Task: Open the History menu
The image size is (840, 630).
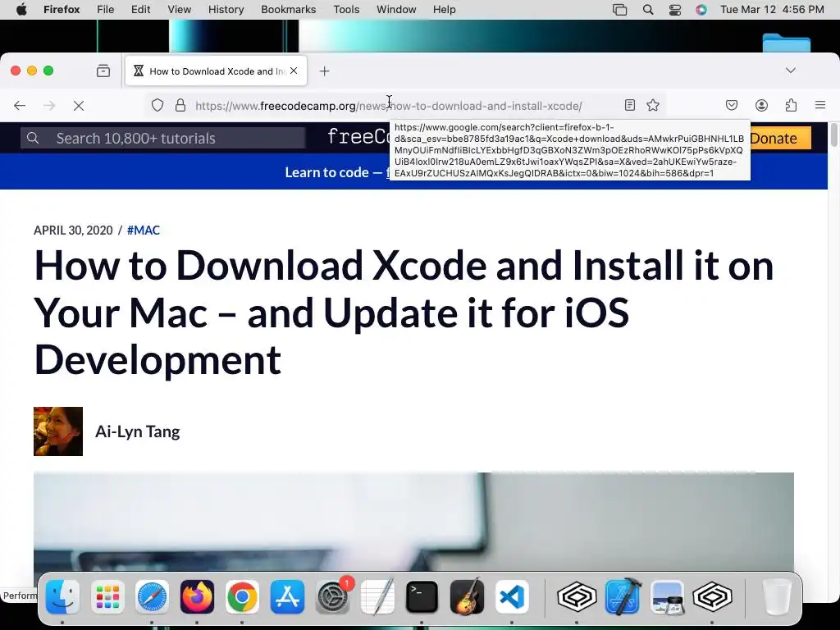Action: coord(226,9)
